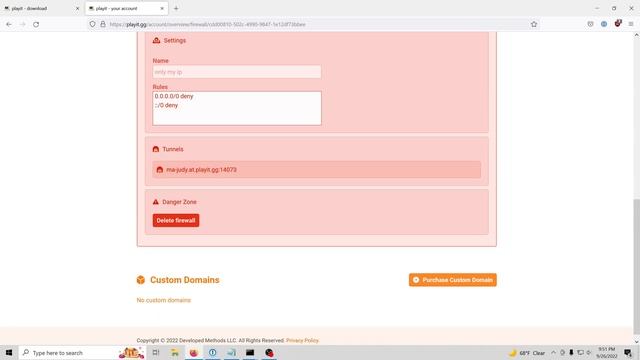Screen dimensions: 640x360
Task: Click inside the Rules text area
Action: tap(237, 108)
